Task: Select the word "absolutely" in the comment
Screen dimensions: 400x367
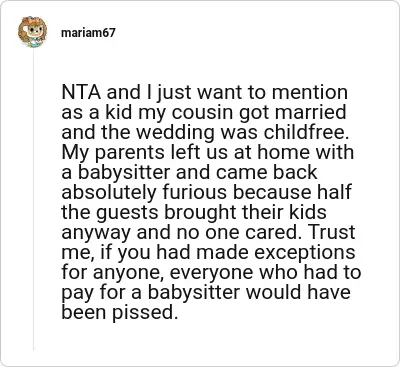Action: click(109, 192)
